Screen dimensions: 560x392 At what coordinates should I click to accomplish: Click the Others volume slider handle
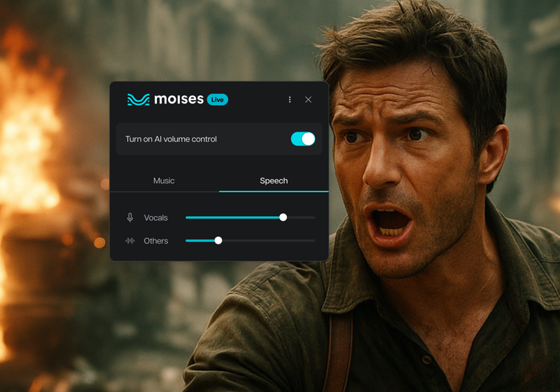(x=218, y=241)
